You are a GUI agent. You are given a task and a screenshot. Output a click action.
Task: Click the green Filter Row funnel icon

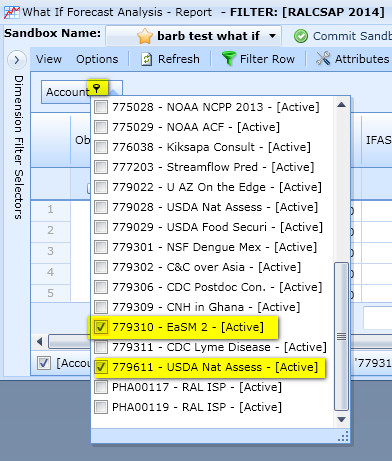[x=229, y=59]
